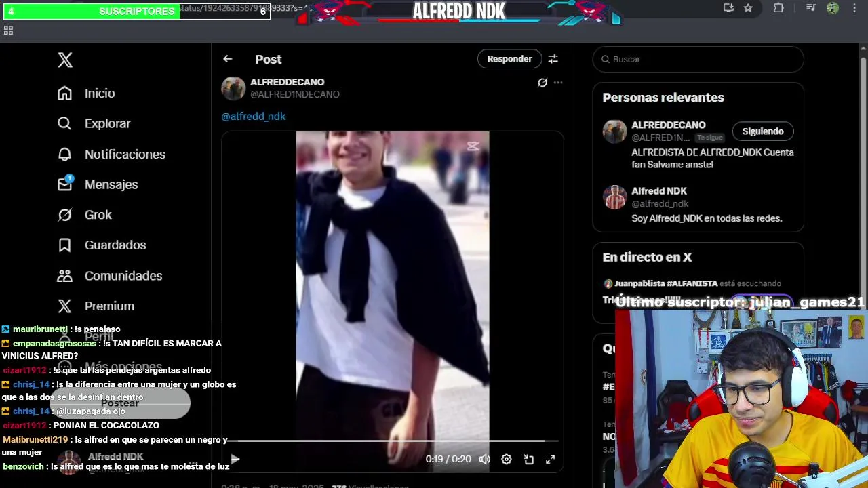Click browser install app icon
Image resolution: width=868 pixels, height=488 pixels.
(728, 8)
